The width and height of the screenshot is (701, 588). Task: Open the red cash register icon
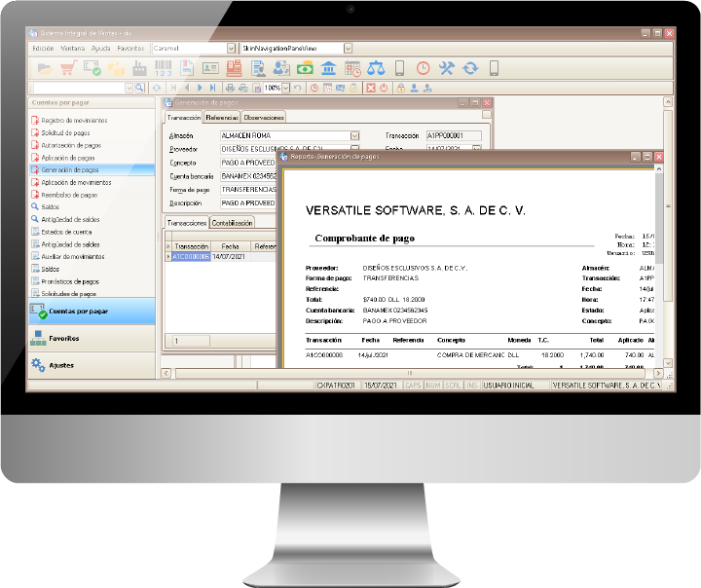click(x=234, y=68)
